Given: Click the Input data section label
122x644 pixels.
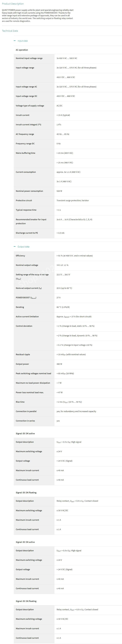Looking at the screenshot, I should (x=23, y=41).
